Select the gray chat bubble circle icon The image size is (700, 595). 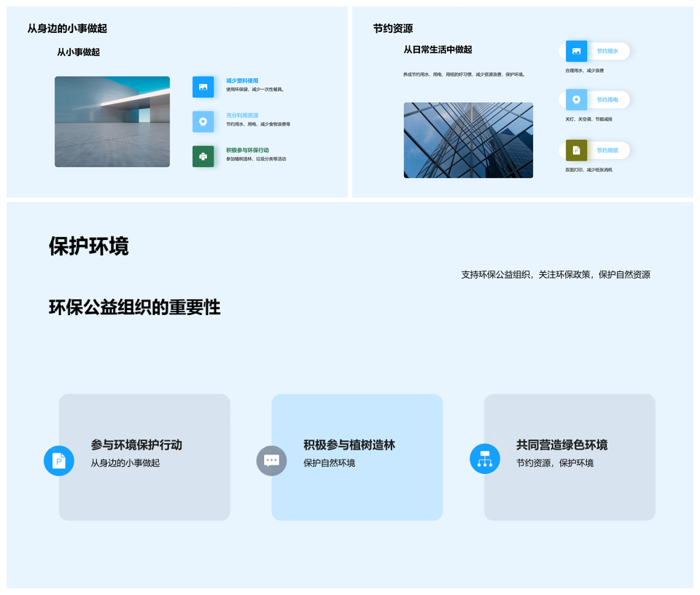pyautogui.click(x=271, y=461)
